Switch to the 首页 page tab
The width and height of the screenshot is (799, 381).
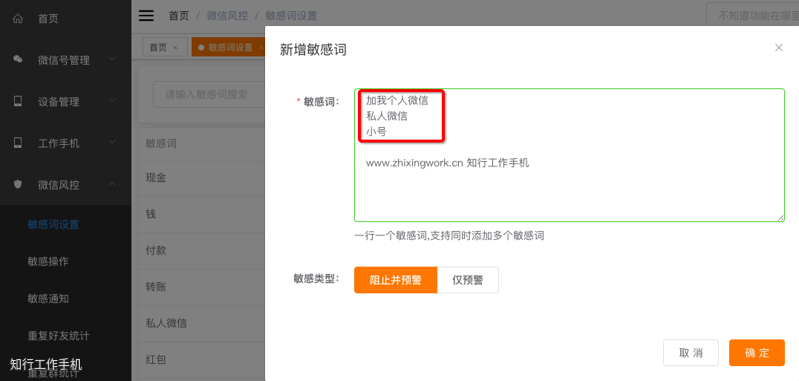coord(165,47)
